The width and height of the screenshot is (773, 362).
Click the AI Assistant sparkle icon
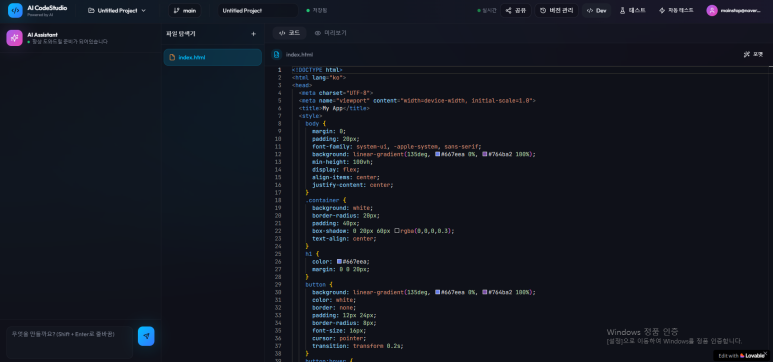tap(14, 38)
